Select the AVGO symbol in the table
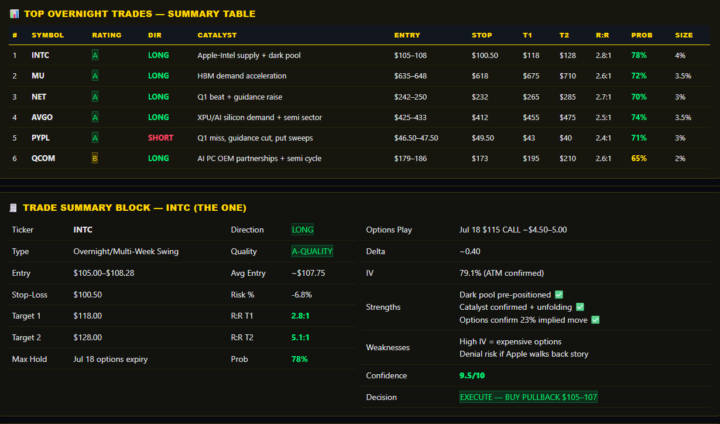 pos(42,118)
